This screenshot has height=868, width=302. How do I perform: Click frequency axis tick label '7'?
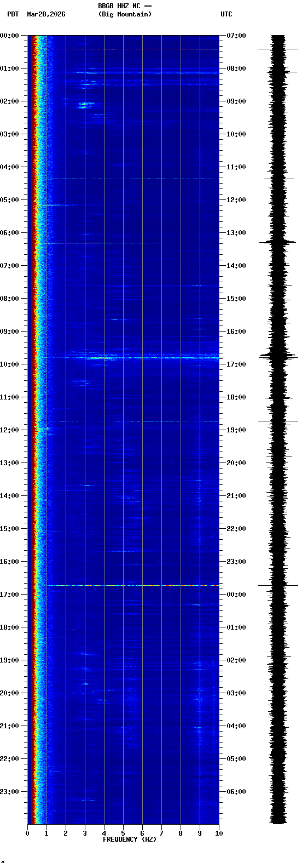click(161, 833)
